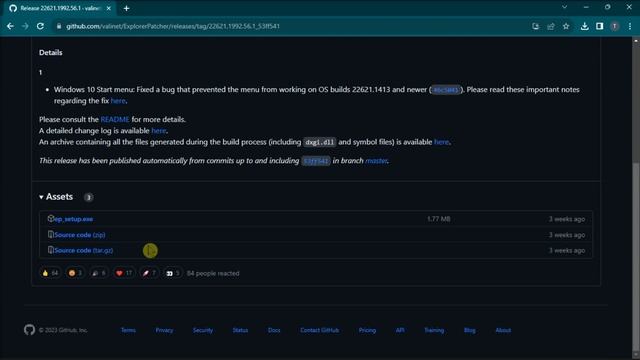Click the vertical scrollbar thumb
The height and width of the screenshot is (360, 640).
click(636, 257)
